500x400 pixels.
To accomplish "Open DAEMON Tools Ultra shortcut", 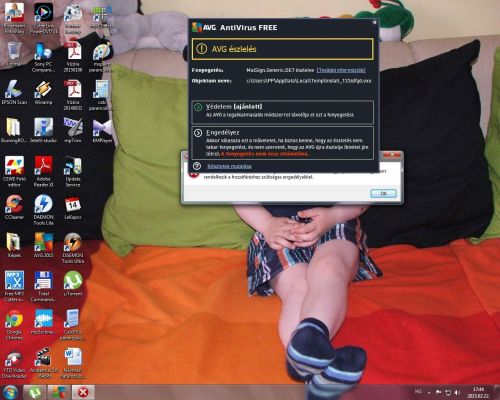I will [73, 248].
